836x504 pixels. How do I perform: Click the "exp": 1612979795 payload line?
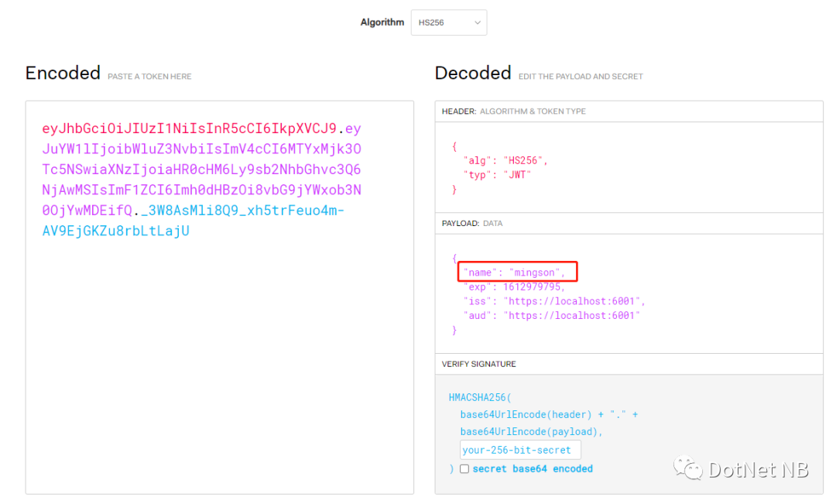click(514, 287)
